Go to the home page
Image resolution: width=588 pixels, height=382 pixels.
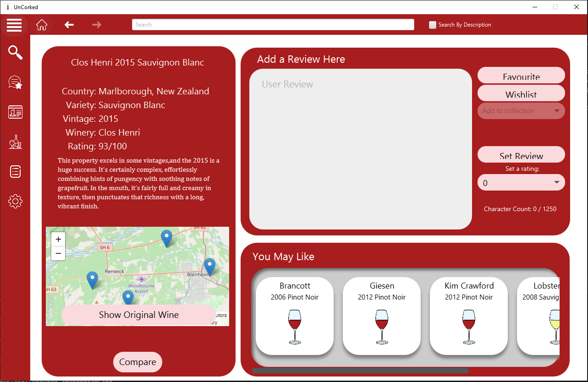coord(42,25)
